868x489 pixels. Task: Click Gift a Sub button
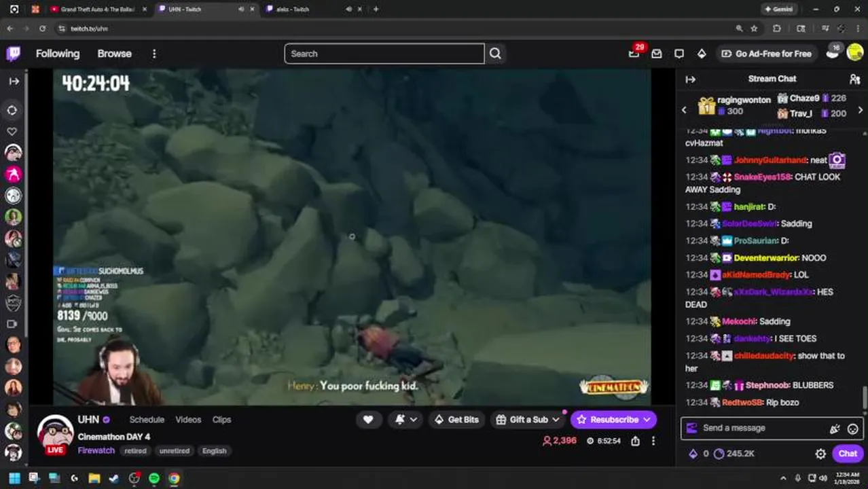(528, 420)
